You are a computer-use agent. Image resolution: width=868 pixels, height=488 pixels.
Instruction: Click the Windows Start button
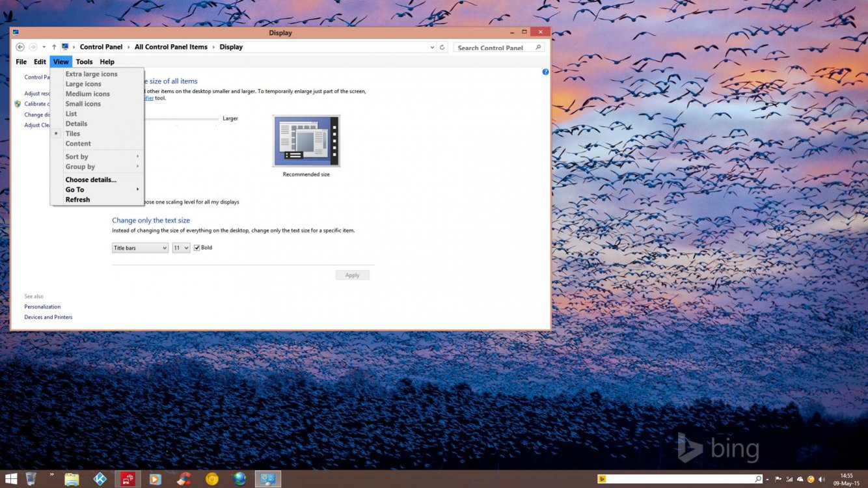tap(10, 479)
